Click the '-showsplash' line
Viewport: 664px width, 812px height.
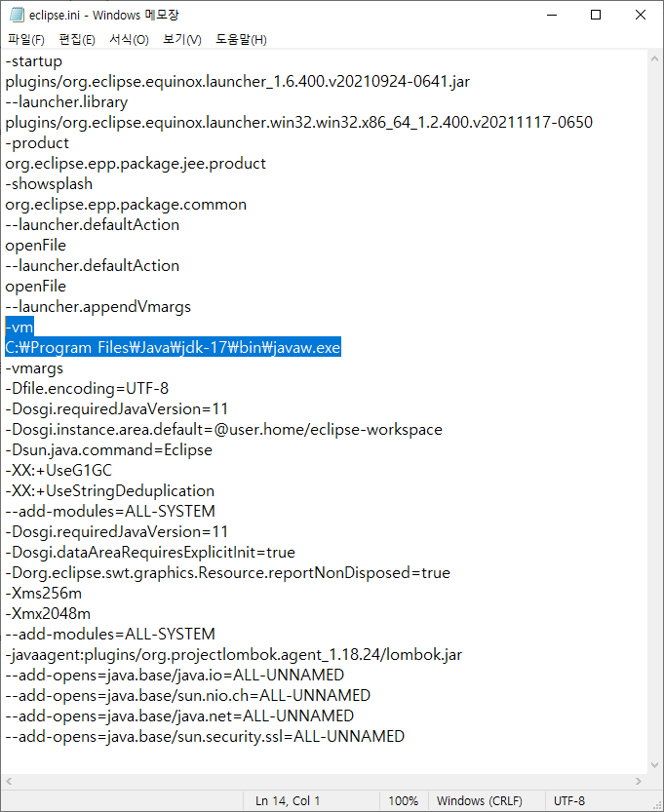pyautogui.click(x=49, y=184)
